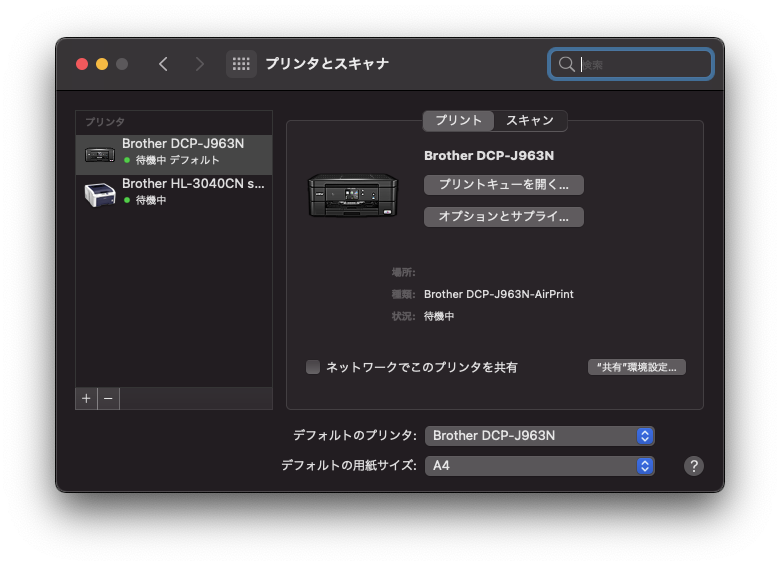Viewport: 780px width, 566px height.
Task: Switch to the プリント tab
Action: point(458,120)
